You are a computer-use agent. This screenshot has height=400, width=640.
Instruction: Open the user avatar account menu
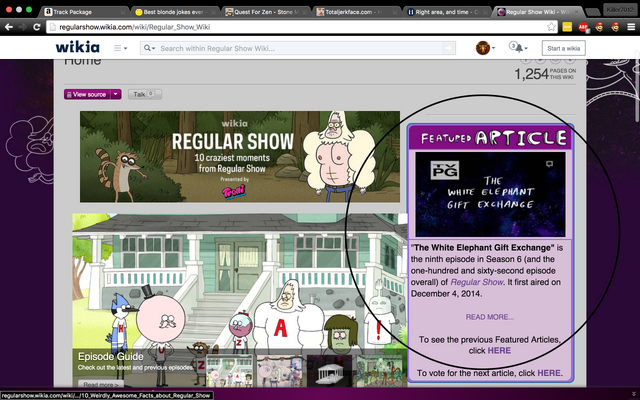click(x=485, y=48)
